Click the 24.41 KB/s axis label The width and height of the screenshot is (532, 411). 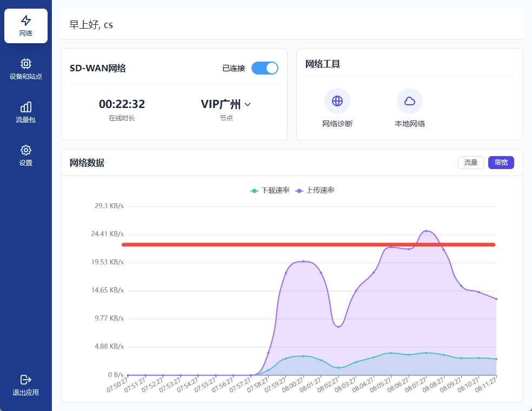click(x=107, y=234)
